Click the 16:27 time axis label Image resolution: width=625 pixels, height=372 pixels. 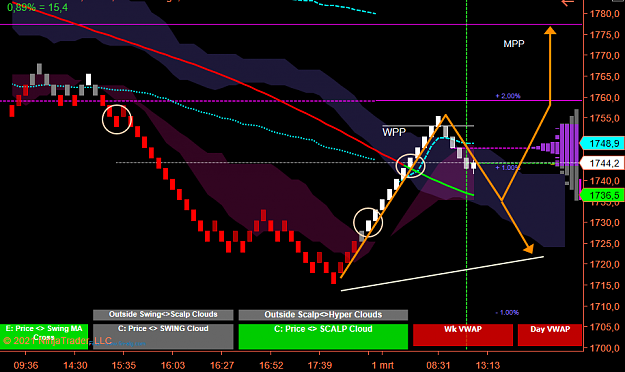[x=222, y=365]
